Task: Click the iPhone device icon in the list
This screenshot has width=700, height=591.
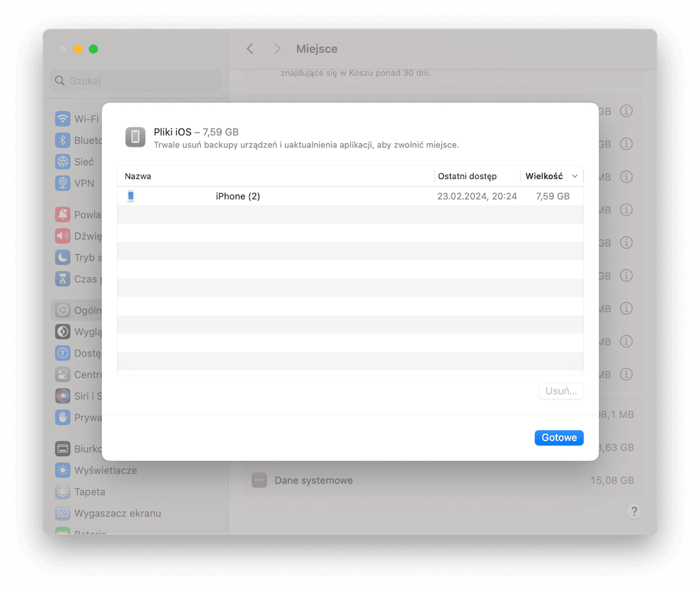Action: (131, 196)
